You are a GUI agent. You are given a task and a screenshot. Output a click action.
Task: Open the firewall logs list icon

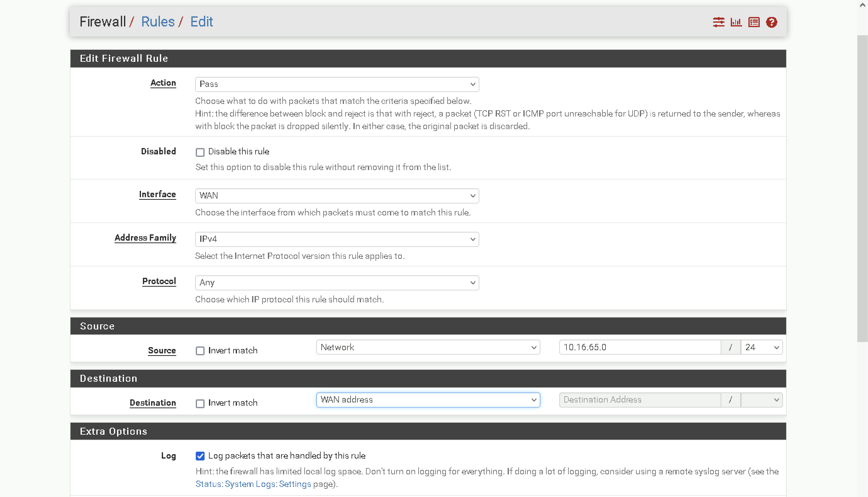(x=754, y=22)
